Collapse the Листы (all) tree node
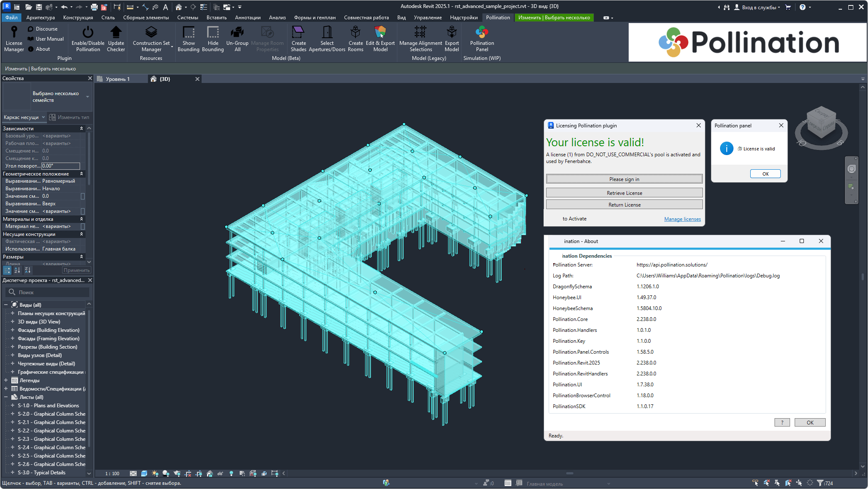 coord(6,397)
